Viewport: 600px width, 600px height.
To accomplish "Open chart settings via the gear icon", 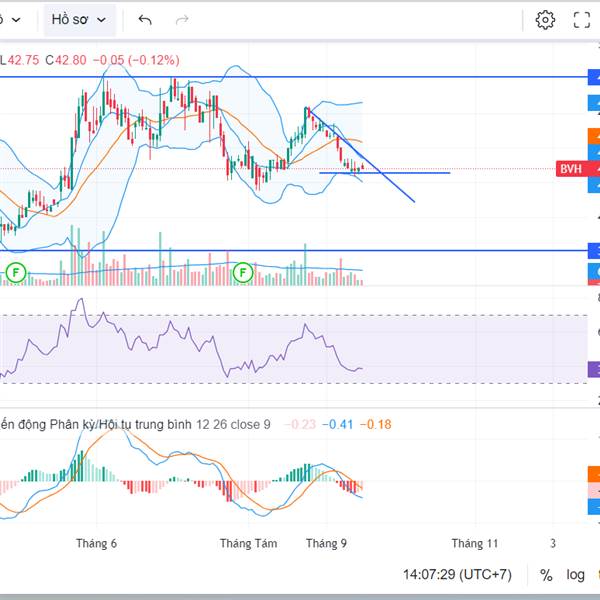I will point(545,20).
